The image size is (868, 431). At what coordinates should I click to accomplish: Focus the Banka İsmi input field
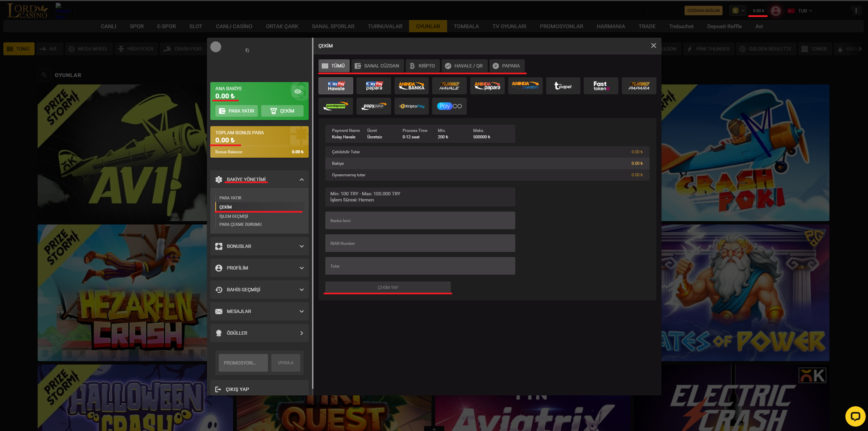pyautogui.click(x=420, y=220)
